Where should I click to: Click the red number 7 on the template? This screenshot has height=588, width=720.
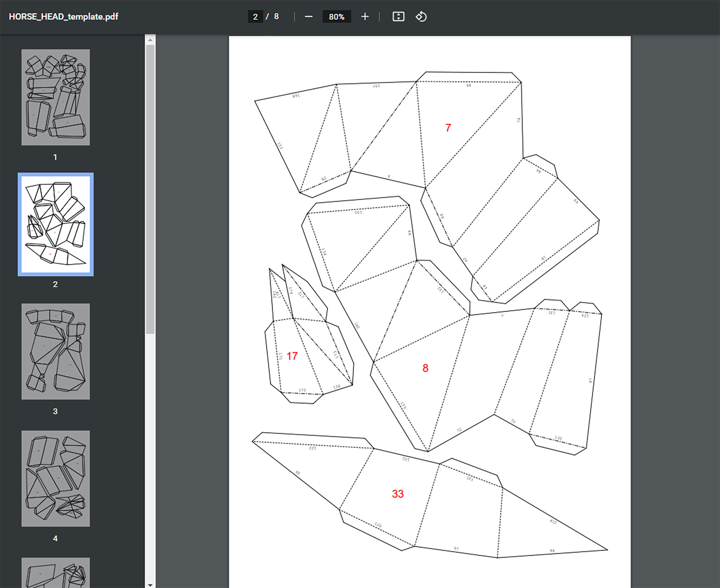(448, 128)
